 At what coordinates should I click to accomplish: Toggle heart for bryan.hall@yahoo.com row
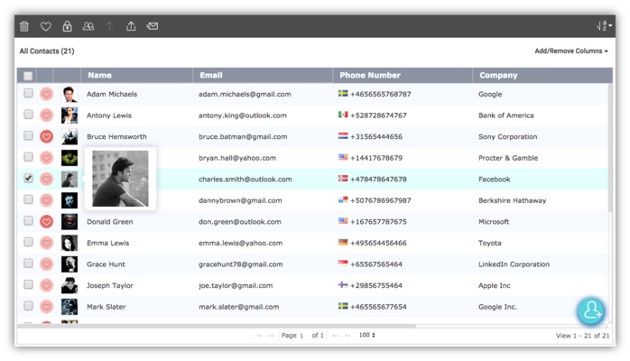click(x=47, y=158)
